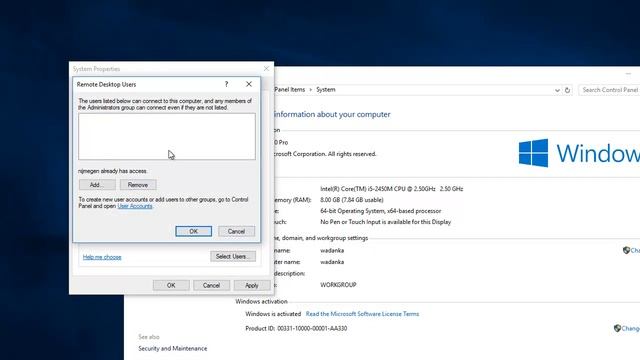Click the System breadcrumb in address bar
640x360 pixels.
click(326, 90)
